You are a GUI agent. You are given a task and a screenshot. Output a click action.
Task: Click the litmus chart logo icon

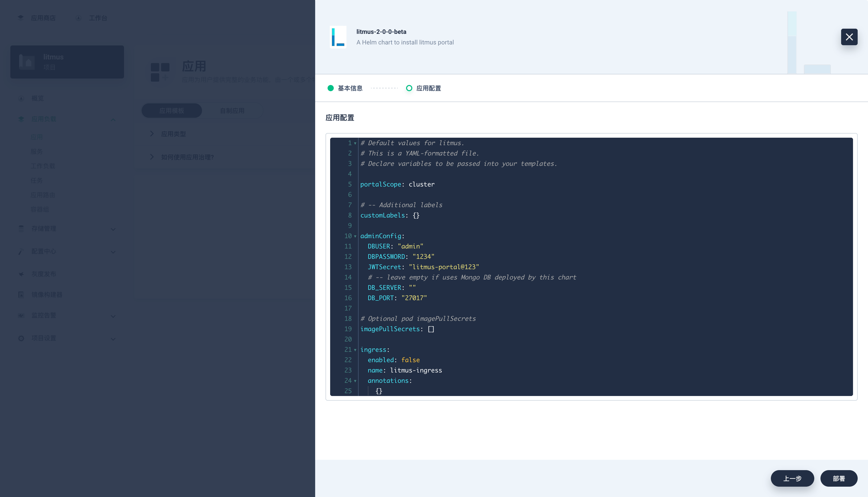pos(338,37)
